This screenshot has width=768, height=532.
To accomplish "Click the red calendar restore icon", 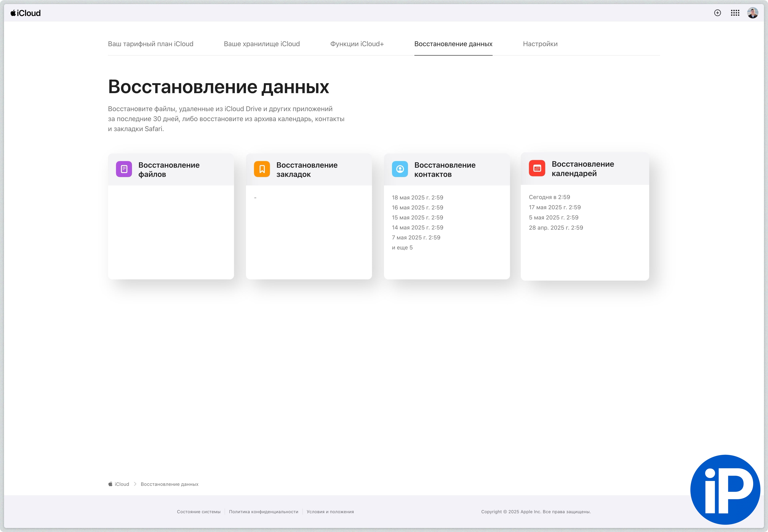I will [537, 168].
